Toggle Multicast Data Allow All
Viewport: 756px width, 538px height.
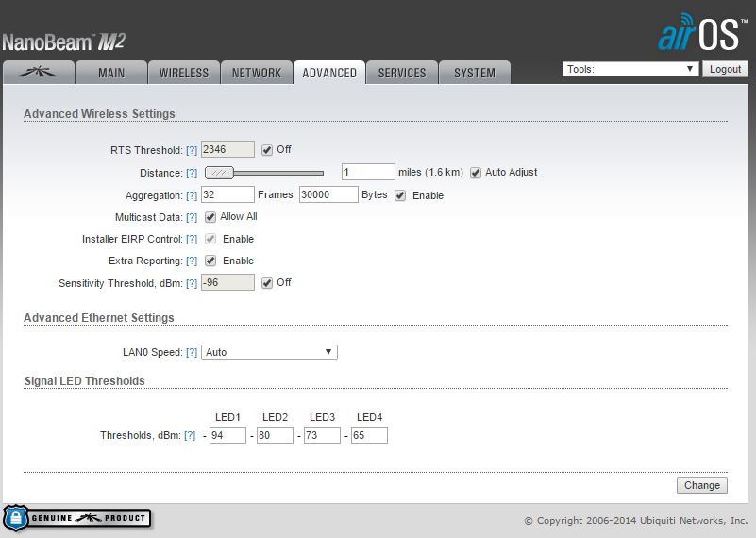[x=210, y=217]
